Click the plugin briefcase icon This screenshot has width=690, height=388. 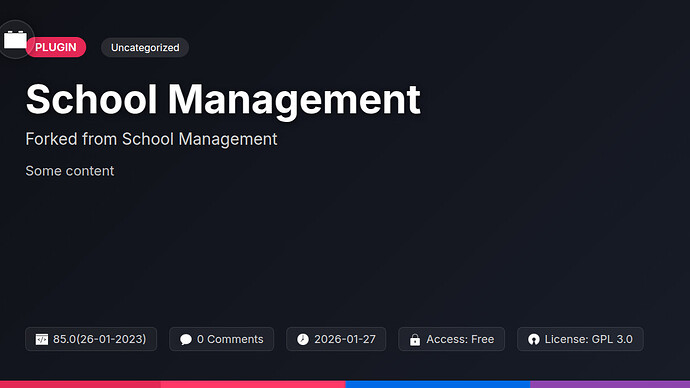[15, 40]
